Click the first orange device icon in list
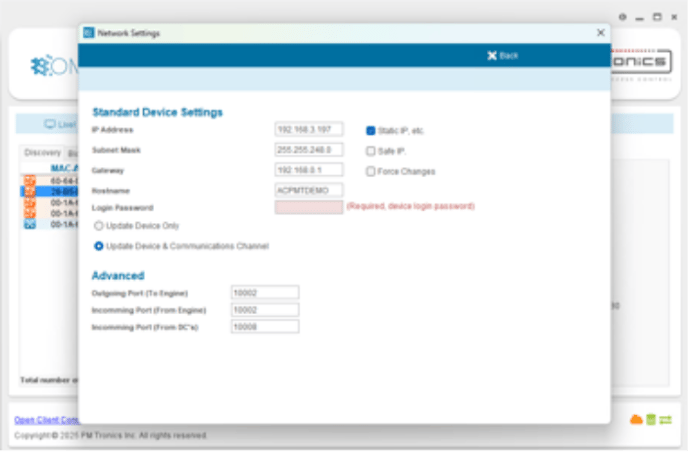The image size is (688, 452). [x=29, y=180]
